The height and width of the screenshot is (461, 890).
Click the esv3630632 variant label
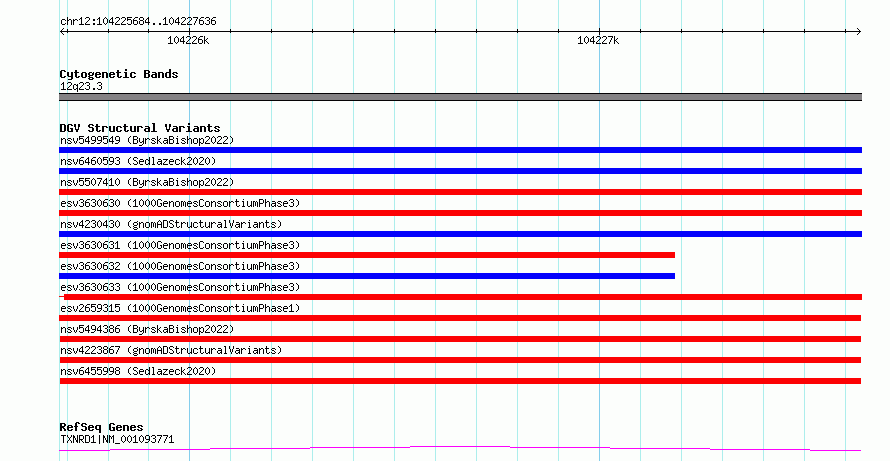180,266
